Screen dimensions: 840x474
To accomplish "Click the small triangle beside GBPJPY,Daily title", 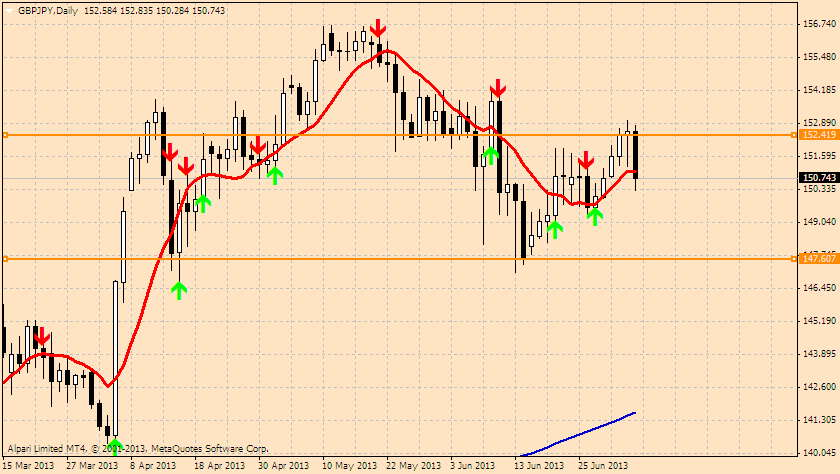I will (9, 11).
